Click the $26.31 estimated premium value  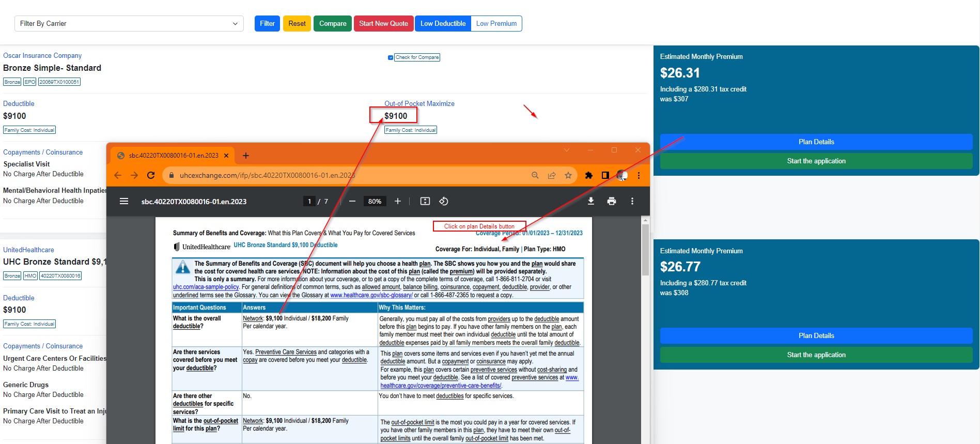coord(680,73)
